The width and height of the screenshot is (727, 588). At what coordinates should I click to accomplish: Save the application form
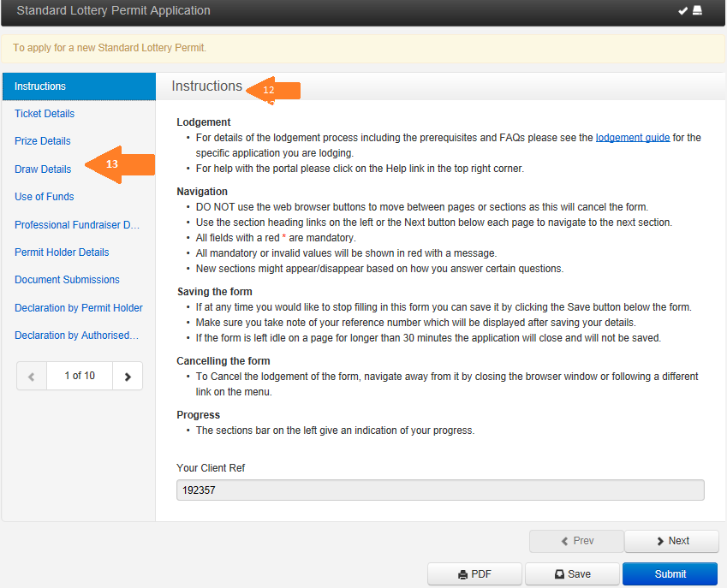point(572,574)
